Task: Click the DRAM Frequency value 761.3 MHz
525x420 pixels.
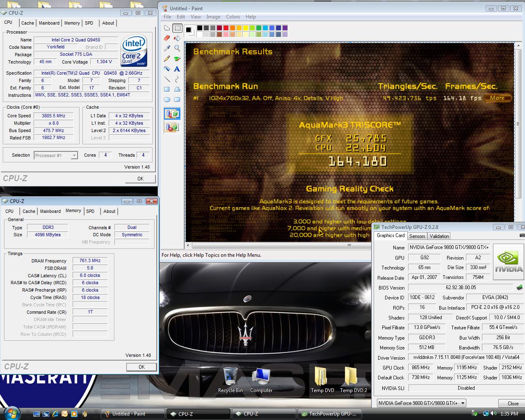Action: coord(90,260)
